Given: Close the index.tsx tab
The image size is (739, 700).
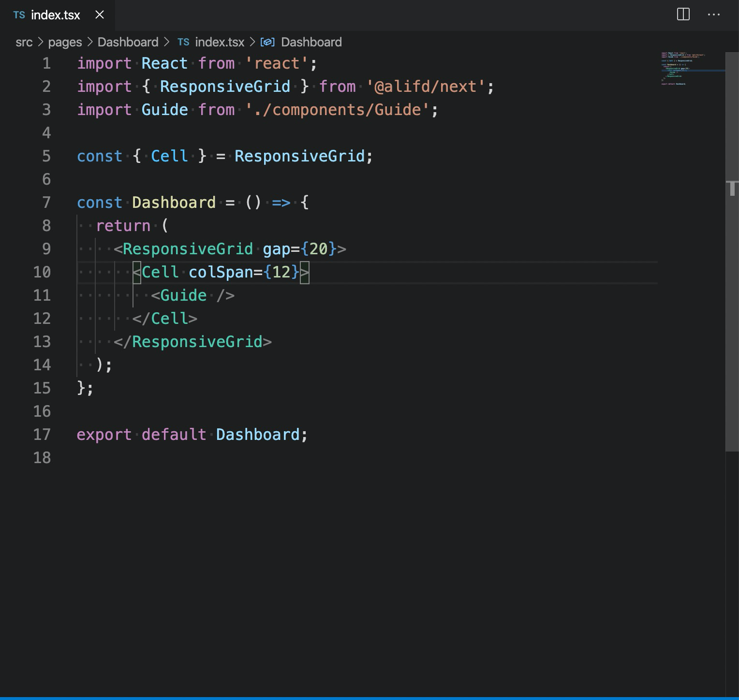Looking at the screenshot, I should [x=99, y=15].
